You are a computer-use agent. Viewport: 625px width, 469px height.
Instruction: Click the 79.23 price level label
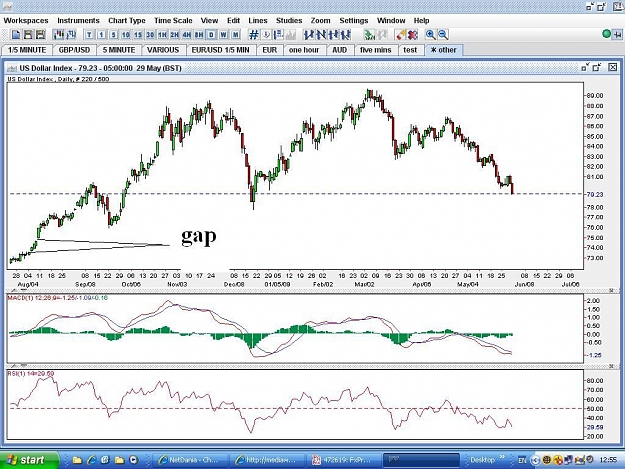point(594,194)
